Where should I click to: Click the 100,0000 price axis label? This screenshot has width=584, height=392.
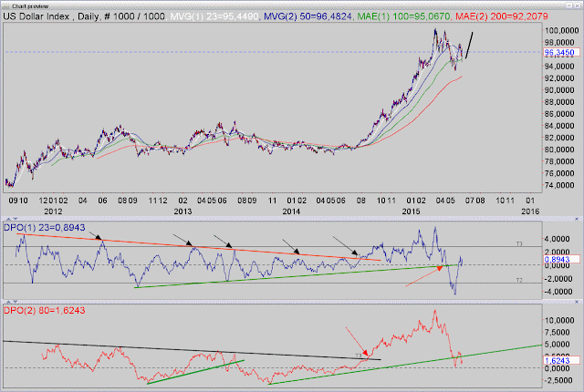point(562,30)
